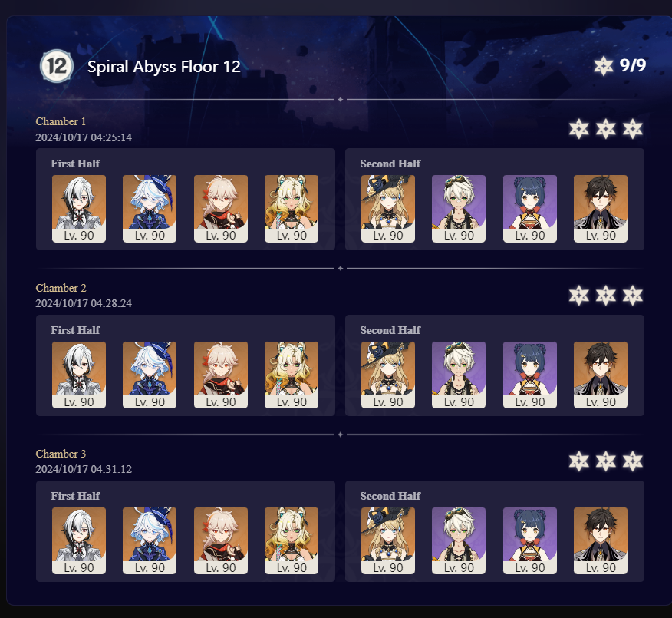Select Furina portrait in Chamber 3 First Half

point(150,540)
